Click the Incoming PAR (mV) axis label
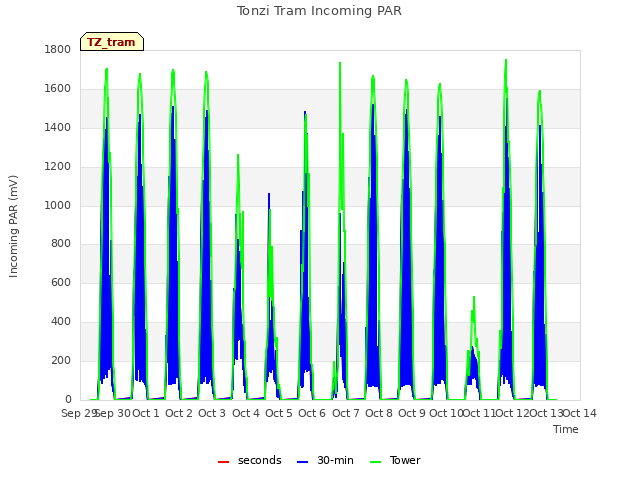The image size is (640, 480). [x=13, y=226]
